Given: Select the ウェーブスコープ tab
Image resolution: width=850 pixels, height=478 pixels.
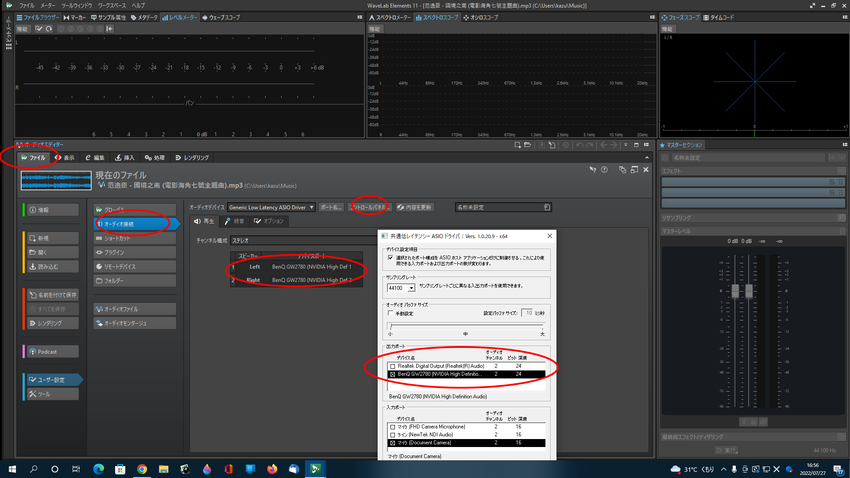Looking at the screenshot, I should (221, 17).
